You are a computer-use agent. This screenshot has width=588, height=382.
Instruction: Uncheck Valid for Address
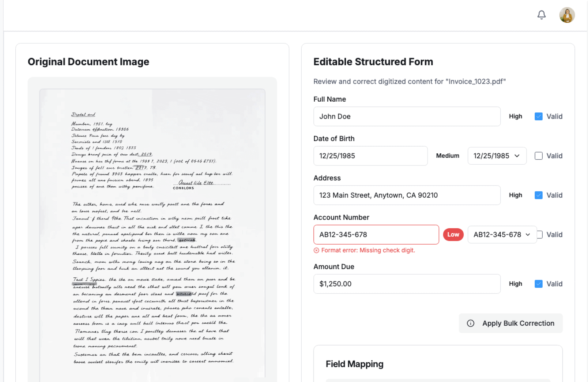(538, 195)
